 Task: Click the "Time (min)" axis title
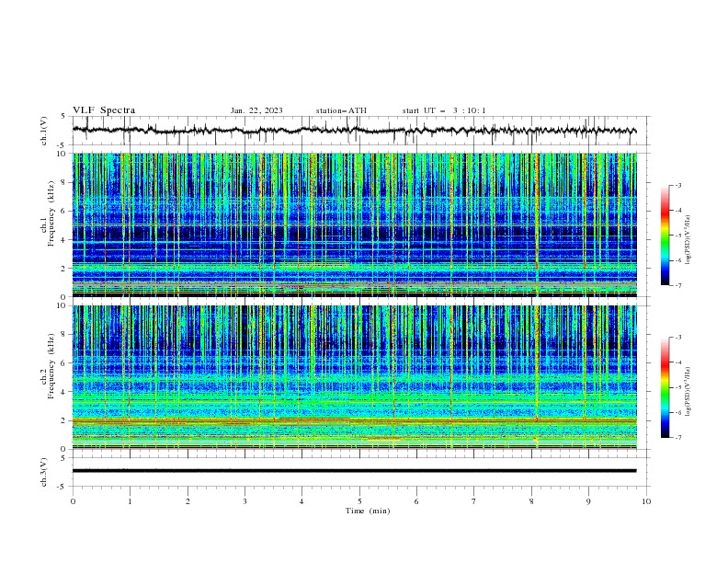[x=368, y=511]
